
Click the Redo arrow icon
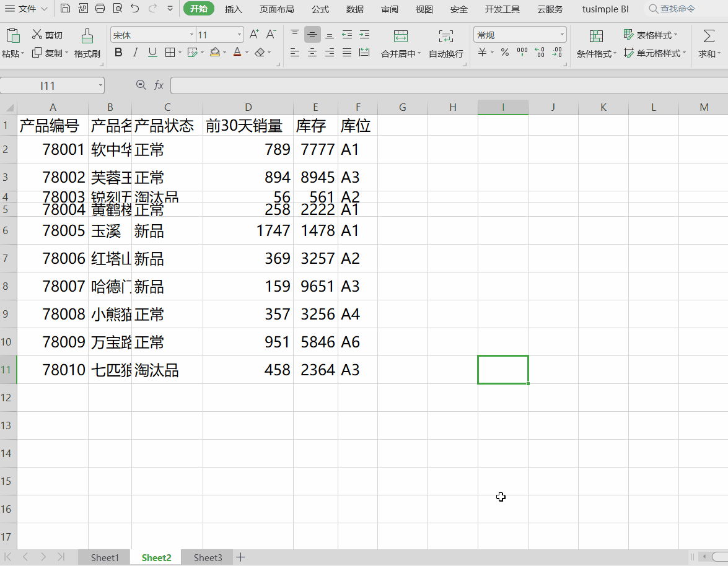[152, 8]
